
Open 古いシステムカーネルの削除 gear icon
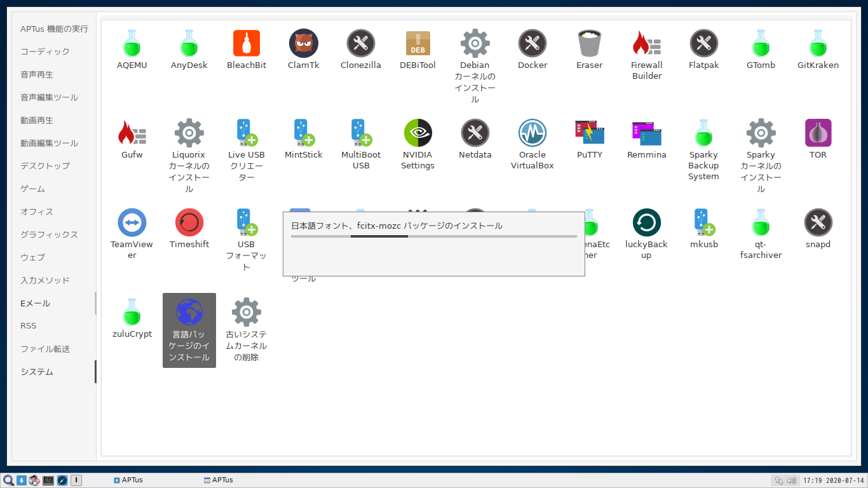click(x=247, y=312)
